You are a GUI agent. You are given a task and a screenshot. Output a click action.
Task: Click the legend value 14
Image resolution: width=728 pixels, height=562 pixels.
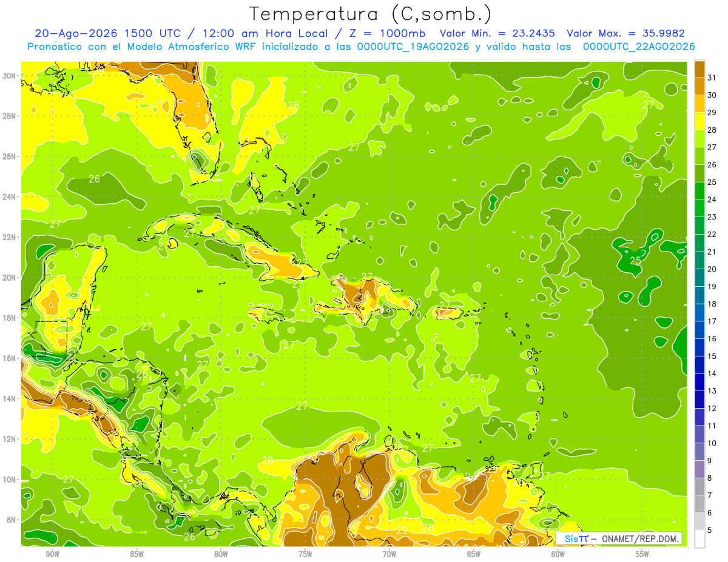[x=712, y=373]
